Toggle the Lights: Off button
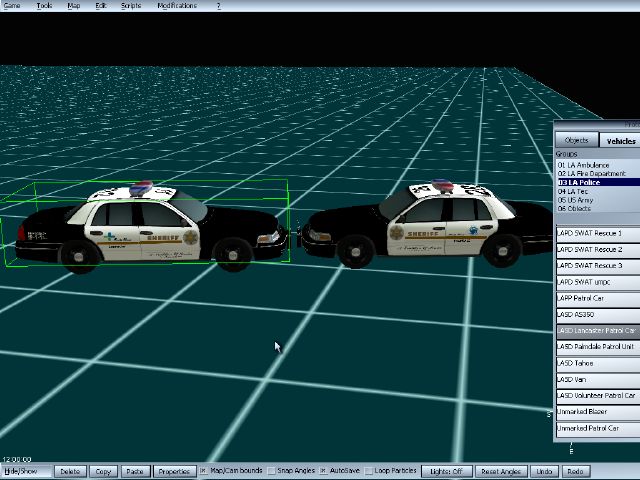Image resolution: width=640 pixels, height=480 pixels. (x=447, y=471)
